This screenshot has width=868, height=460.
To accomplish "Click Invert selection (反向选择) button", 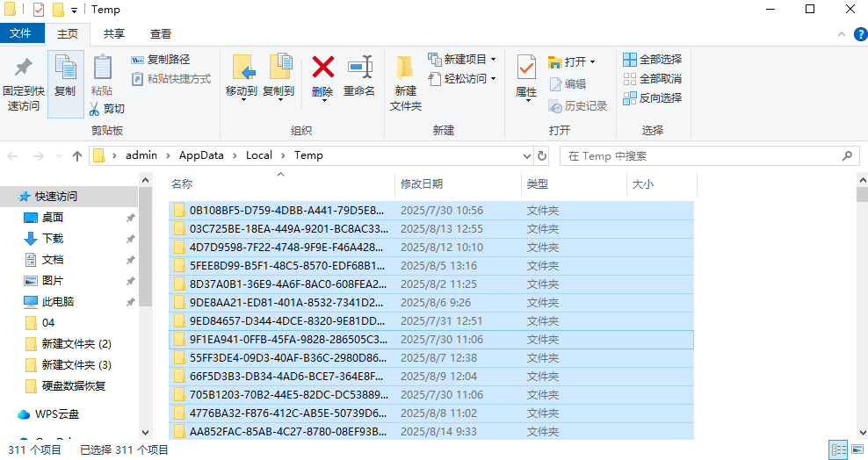I will tap(652, 98).
